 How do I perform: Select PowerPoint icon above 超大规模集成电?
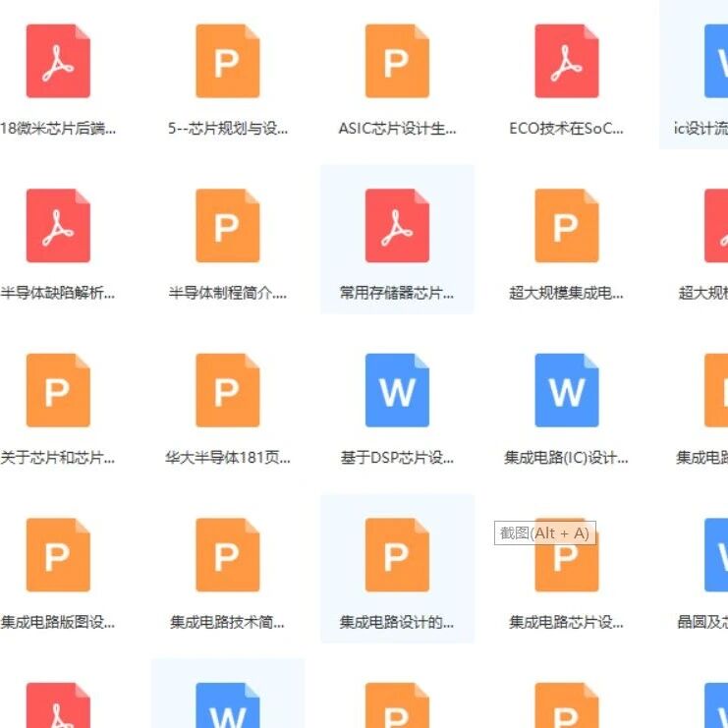[567, 226]
